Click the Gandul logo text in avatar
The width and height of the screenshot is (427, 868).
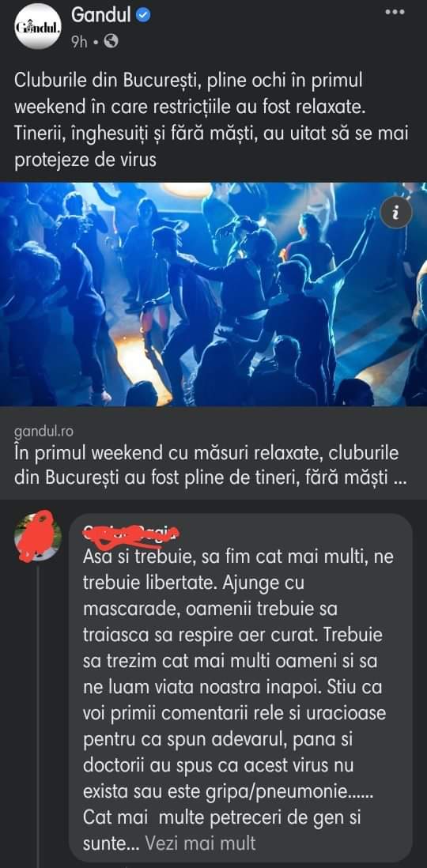point(36,27)
